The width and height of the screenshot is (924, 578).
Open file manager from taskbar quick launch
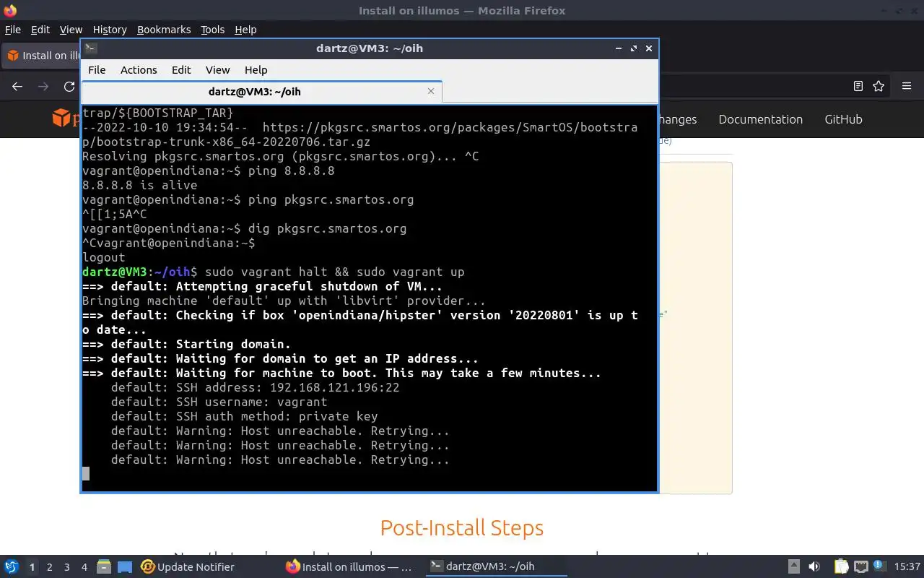click(104, 567)
